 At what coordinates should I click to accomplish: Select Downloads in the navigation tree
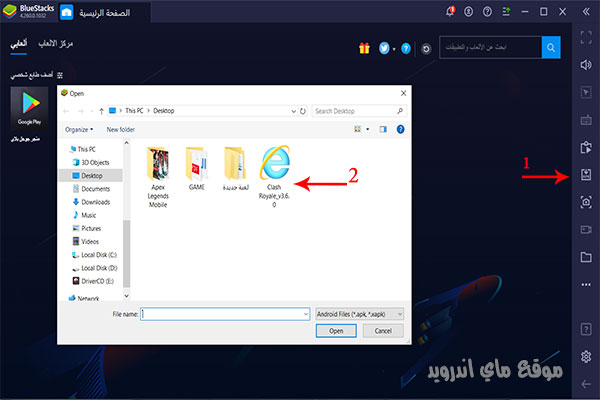[91, 202]
